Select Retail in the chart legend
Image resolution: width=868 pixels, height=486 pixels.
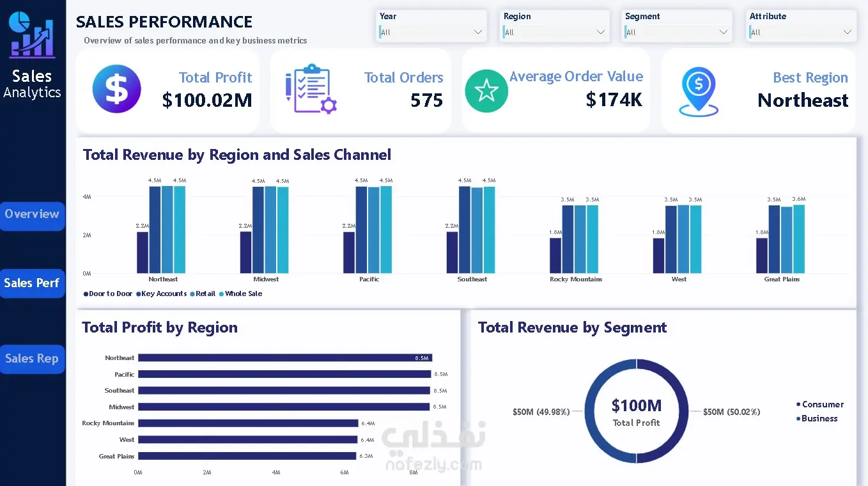tap(203, 294)
